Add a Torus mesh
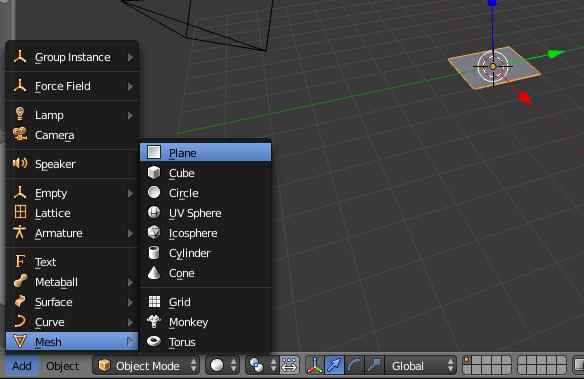The height and width of the screenshot is (379, 584). (x=206, y=342)
